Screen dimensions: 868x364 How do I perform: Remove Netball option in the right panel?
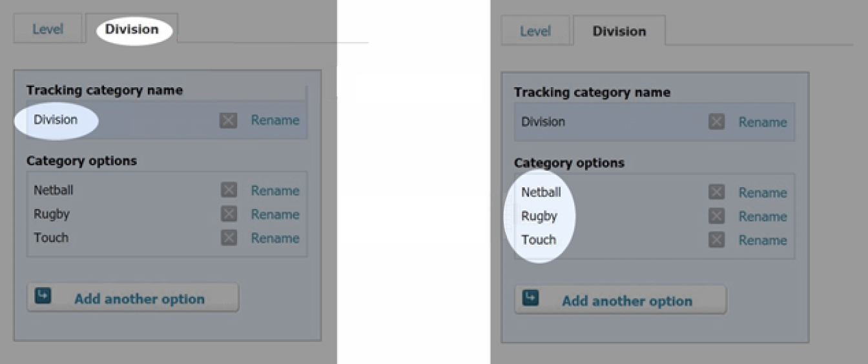tap(716, 192)
